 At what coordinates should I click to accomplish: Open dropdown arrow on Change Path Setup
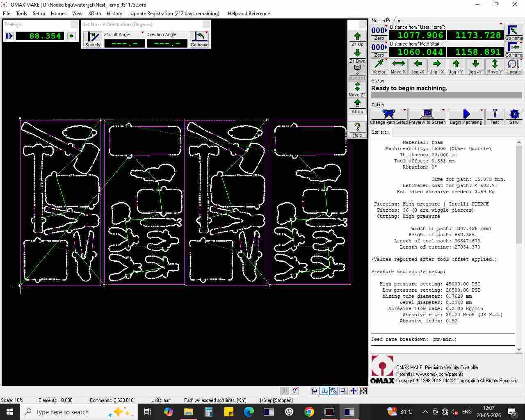click(404, 110)
